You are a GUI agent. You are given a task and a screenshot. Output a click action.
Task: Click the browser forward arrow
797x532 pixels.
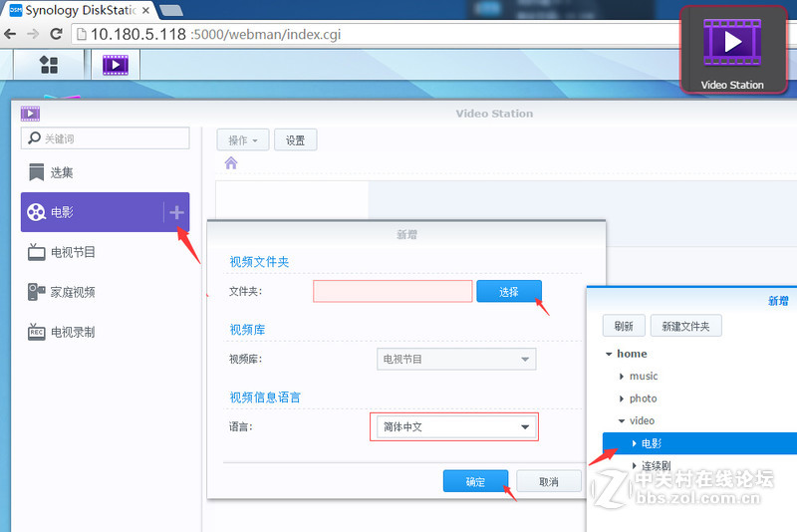point(33,34)
